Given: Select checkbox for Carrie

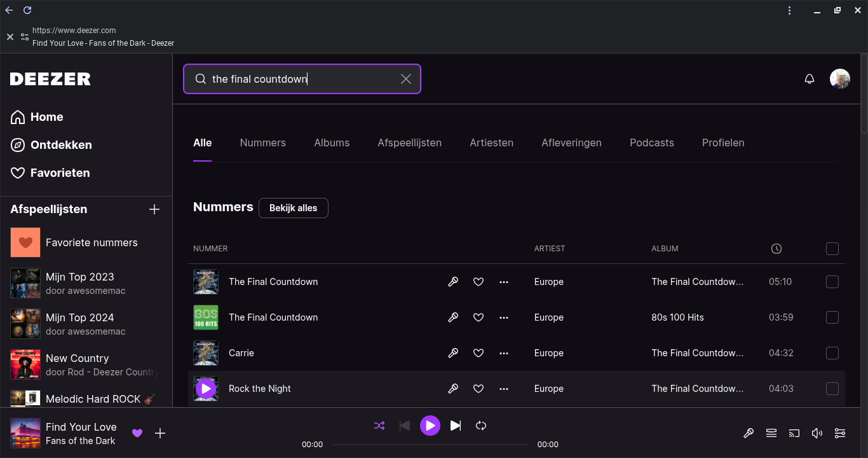Looking at the screenshot, I should coord(832,353).
